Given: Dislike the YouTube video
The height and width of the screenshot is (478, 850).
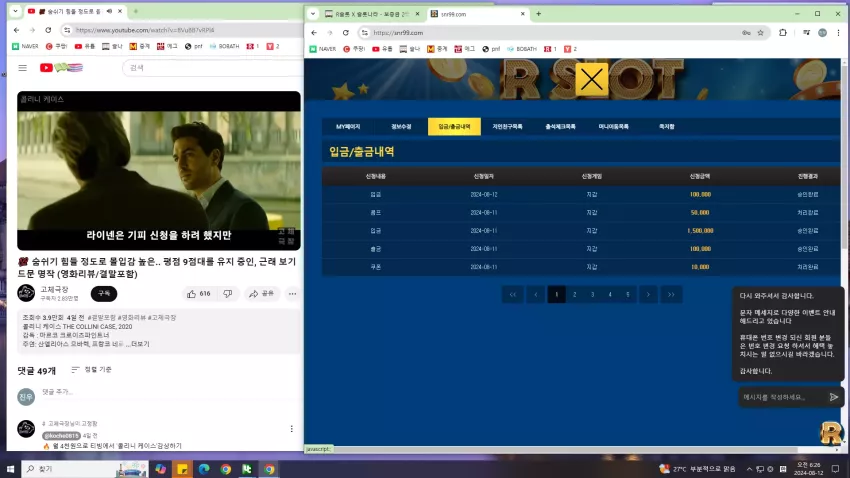Looking at the screenshot, I should 228,294.
